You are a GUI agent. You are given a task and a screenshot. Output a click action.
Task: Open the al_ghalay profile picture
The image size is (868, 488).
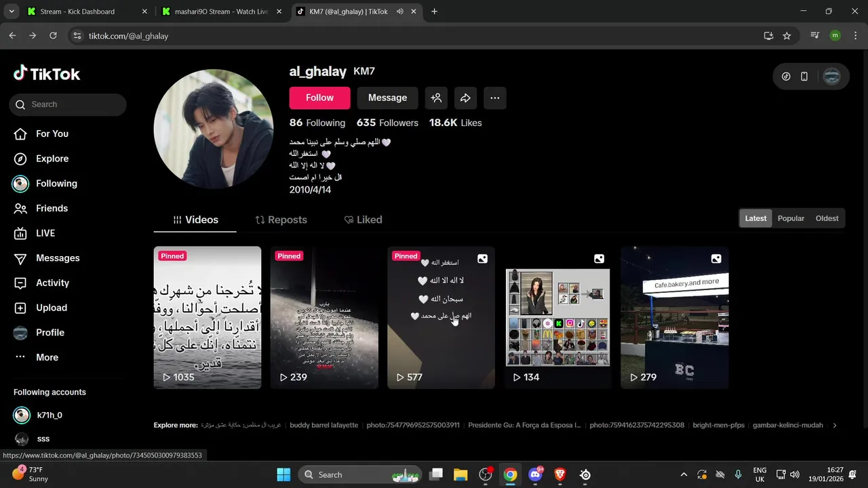click(x=214, y=129)
